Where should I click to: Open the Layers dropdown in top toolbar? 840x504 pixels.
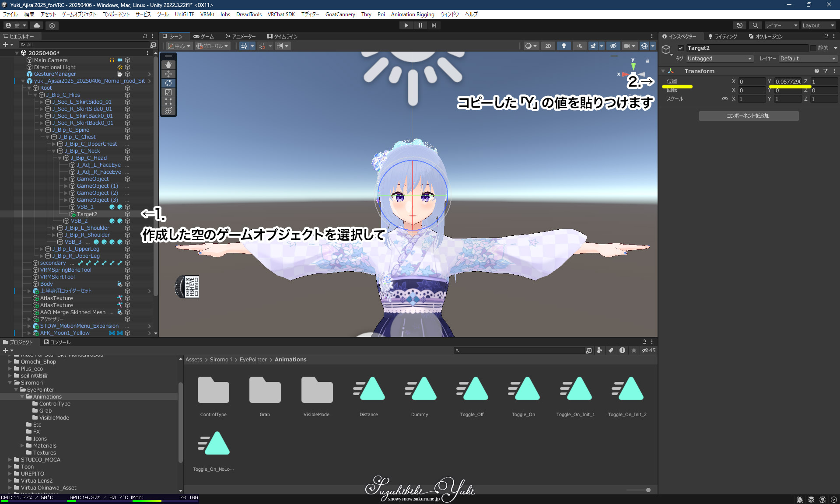[781, 25]
